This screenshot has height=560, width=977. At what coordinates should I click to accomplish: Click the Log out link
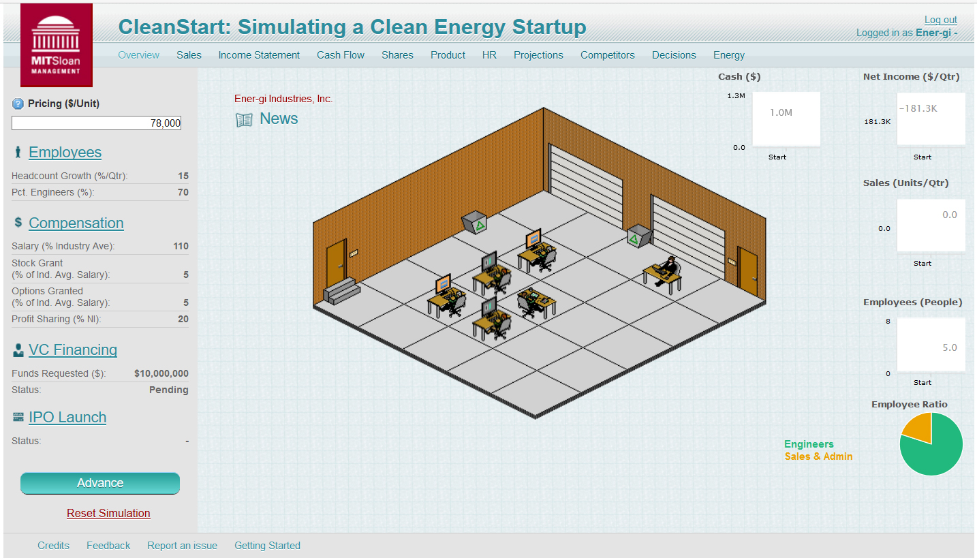(x=940, y=19)
